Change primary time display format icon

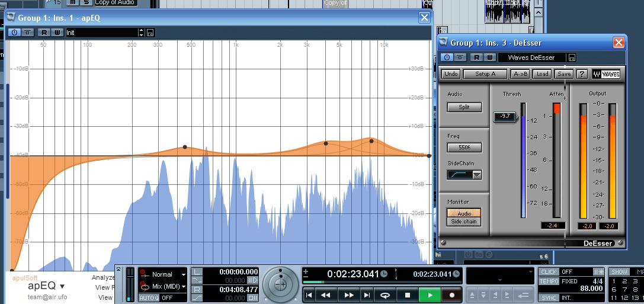(383, 274)
